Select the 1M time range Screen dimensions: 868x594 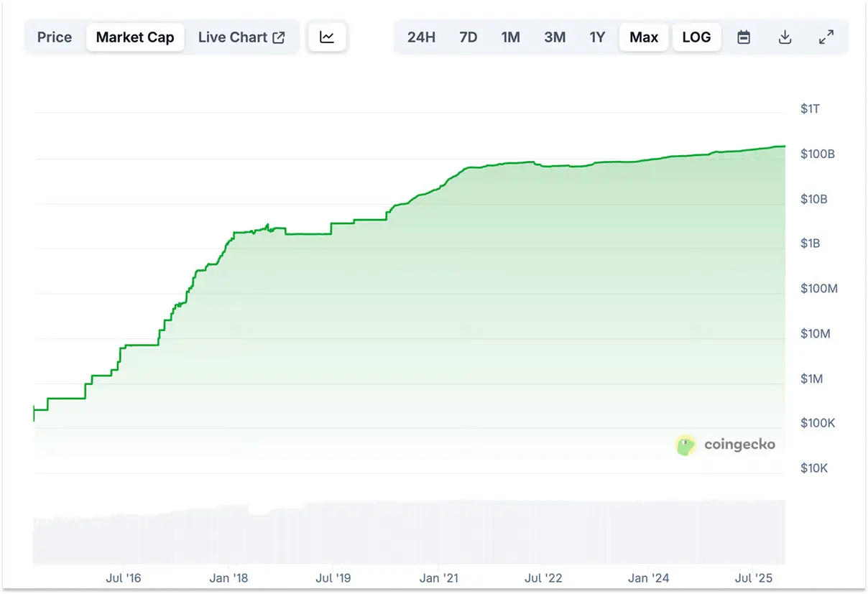pos(510,37)
